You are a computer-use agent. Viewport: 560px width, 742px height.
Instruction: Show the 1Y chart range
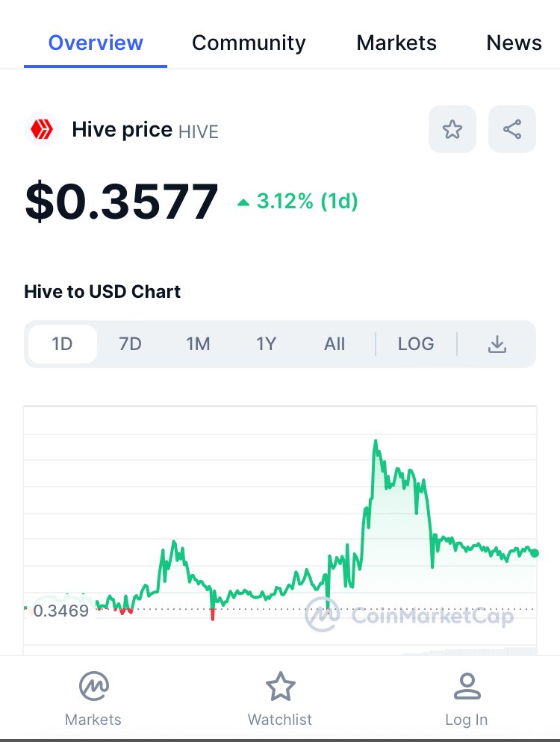pyautogui.click(x=266, y=344)
